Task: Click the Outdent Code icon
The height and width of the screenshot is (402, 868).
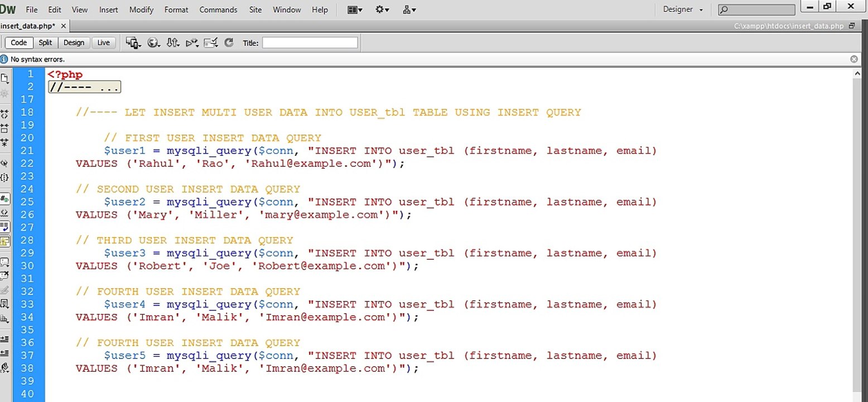Action: (4, 353)
